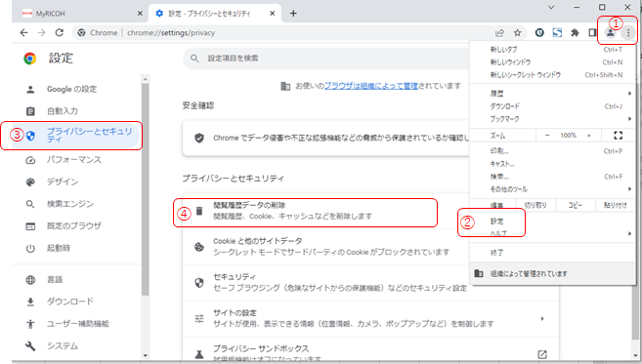Image resolution: width=642 pixels, height=364 pixels.
Task: Open a new tab with plus button
Action: pyautogui.click(x=293, y=14)
